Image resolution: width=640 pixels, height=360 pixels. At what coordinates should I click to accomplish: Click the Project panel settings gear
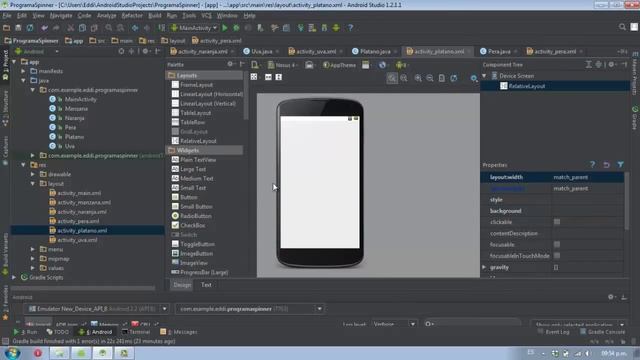click(x=145, y=51)
